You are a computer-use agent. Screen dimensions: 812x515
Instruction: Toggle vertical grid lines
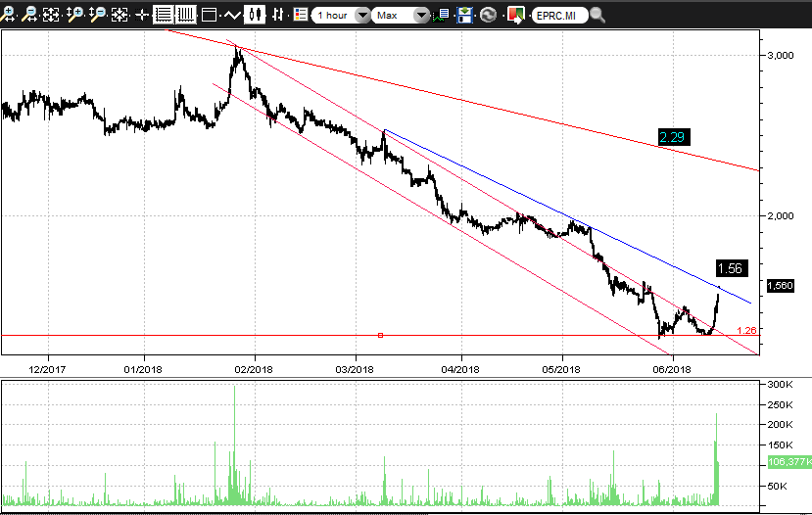pyautogui.click(x=185, y=15)
